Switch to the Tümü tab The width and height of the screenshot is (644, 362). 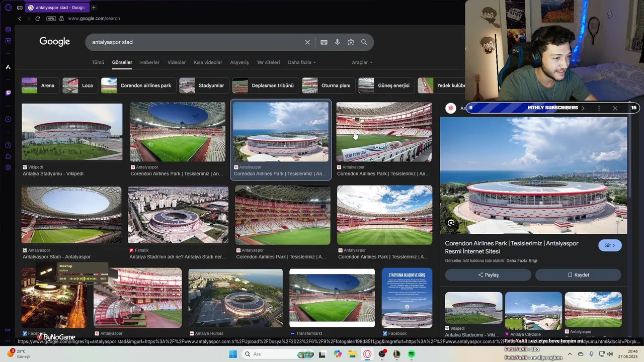click(x=98, y=62)
